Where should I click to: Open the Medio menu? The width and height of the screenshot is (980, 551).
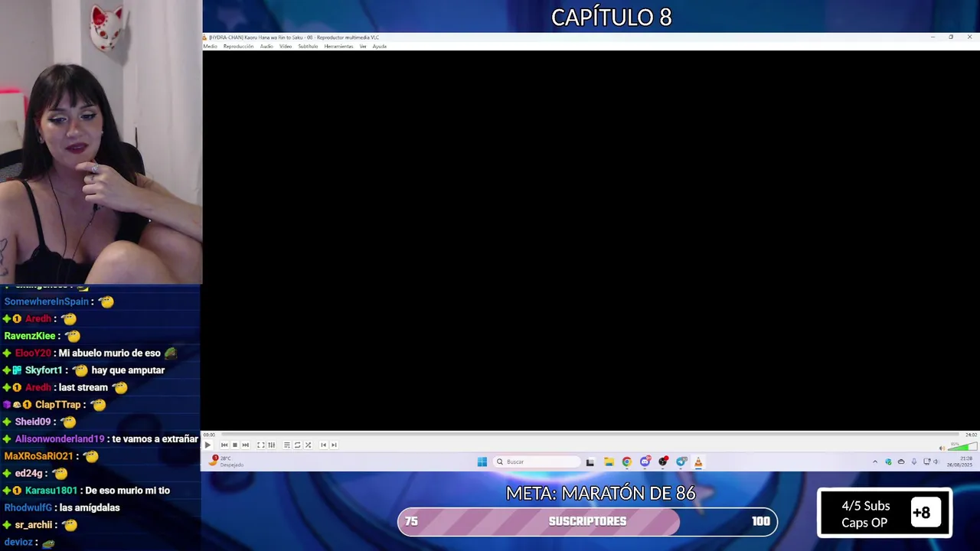coord(210,47)
